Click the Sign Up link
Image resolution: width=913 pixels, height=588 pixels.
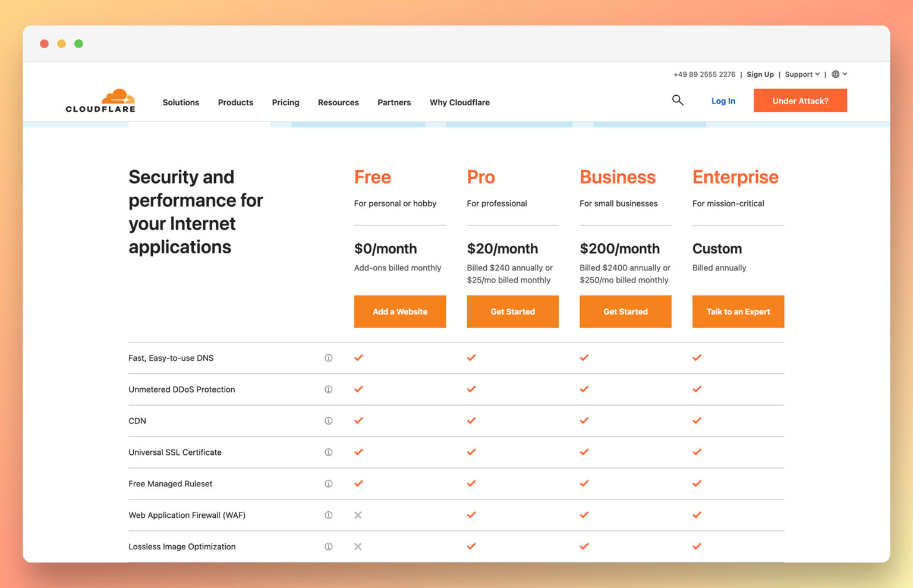(760, 74)
